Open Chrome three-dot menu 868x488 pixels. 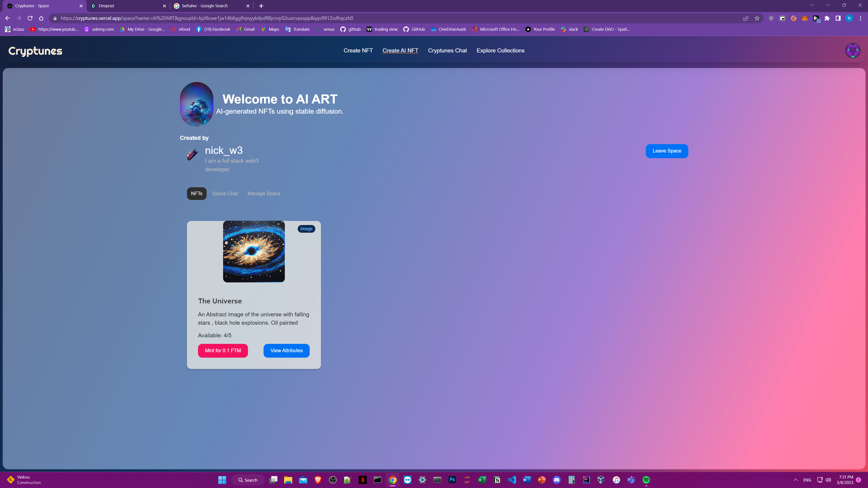[860, 18]
